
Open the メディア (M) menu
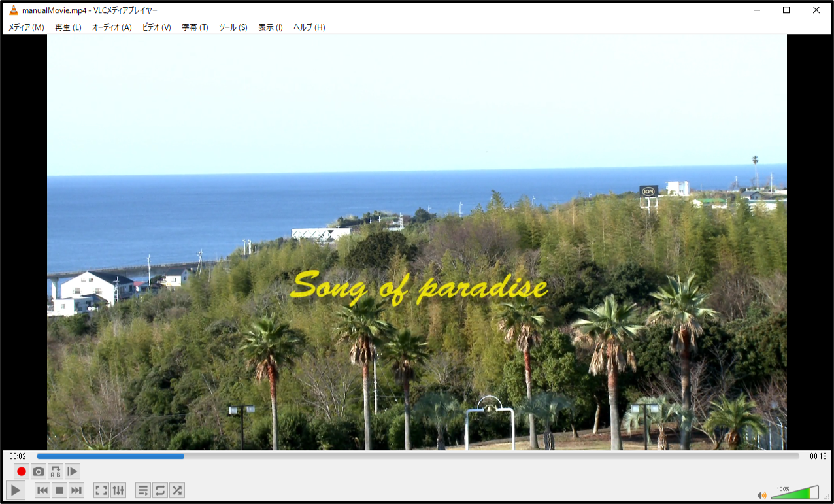(x=26, y=27)
